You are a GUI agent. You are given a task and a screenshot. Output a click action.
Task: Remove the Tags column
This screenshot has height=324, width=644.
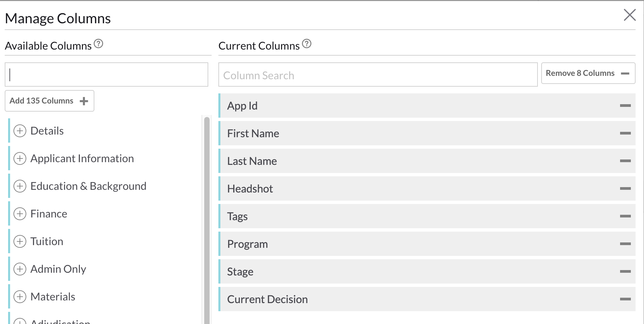pos(626,216)
